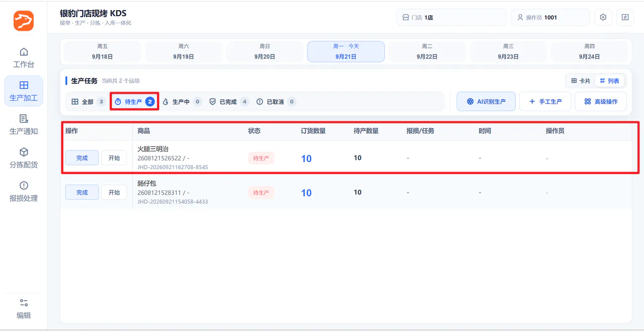Click the AI识别生产 button
This screenshot has height=331, width=644.
[x=486, y=102]
